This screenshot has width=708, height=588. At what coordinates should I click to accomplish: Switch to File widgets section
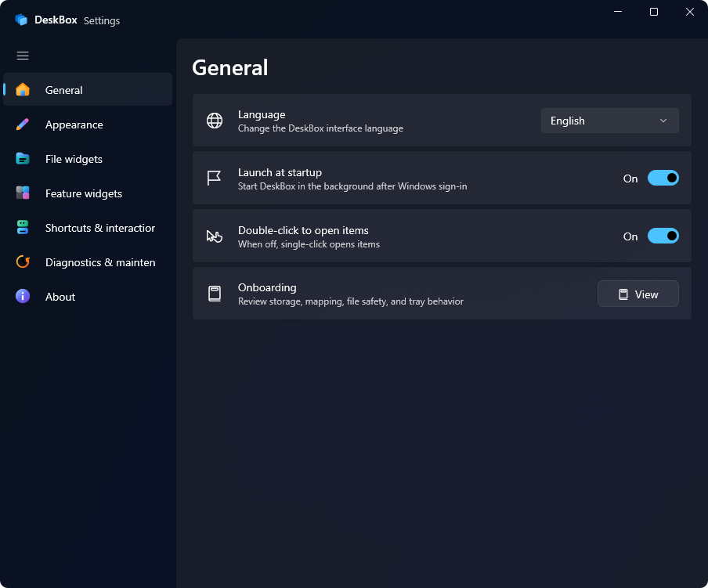[88, 159]
